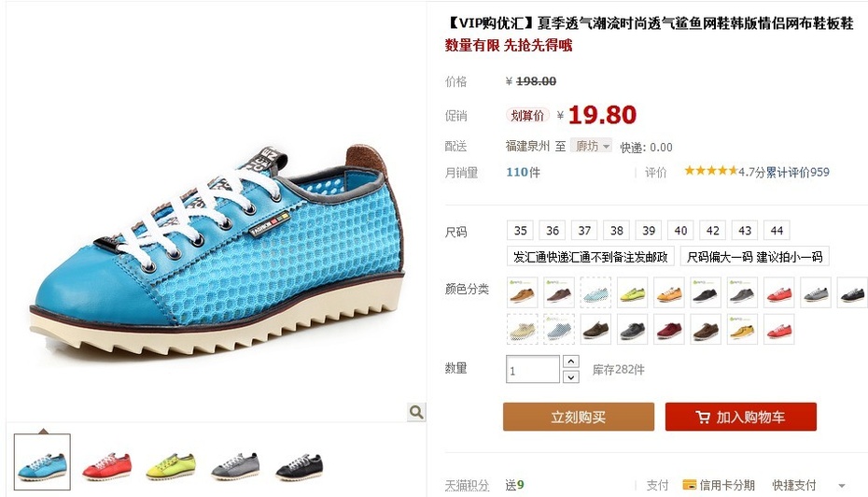Viewport: 868px width, 497px height.
Task: Click the five-star rating icons
Action: tap(711, 171)
